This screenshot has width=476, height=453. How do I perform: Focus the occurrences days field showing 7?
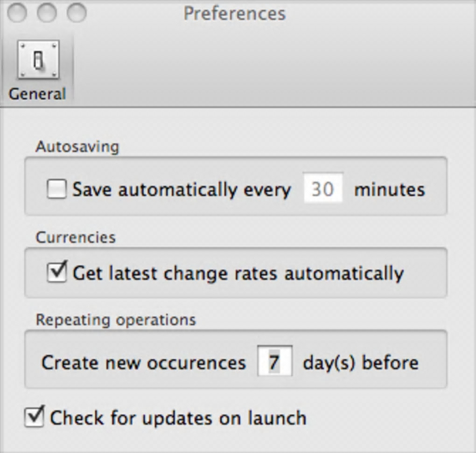point(274,362)
